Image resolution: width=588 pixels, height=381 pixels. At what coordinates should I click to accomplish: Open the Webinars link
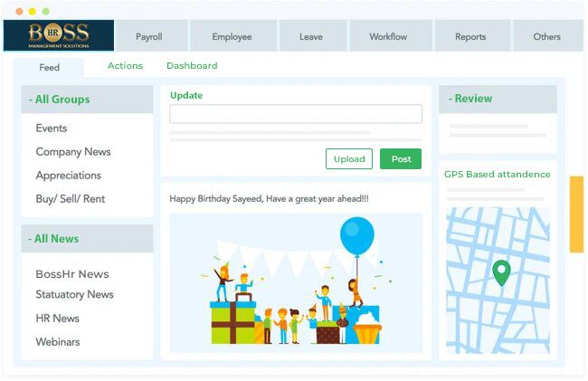(x=58, y=342)
